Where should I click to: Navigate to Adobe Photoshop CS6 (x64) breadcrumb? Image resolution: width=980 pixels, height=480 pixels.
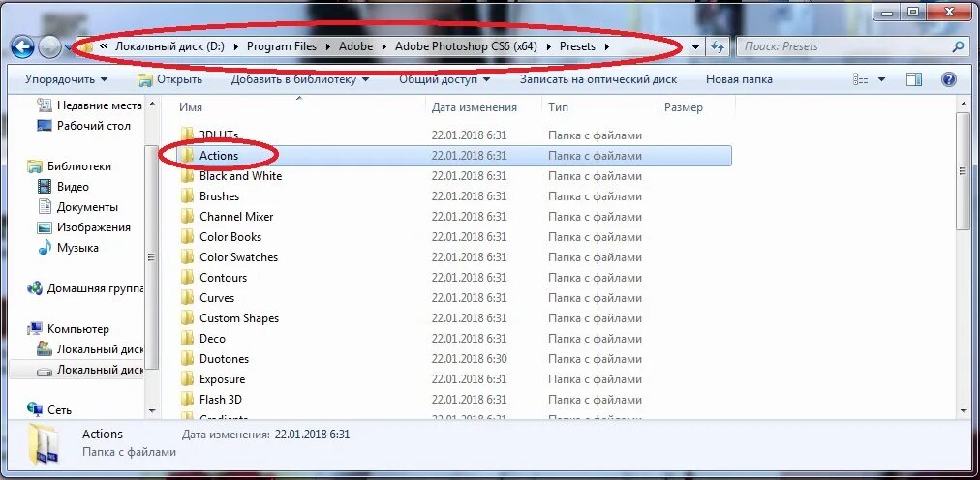tap(466, 46)
